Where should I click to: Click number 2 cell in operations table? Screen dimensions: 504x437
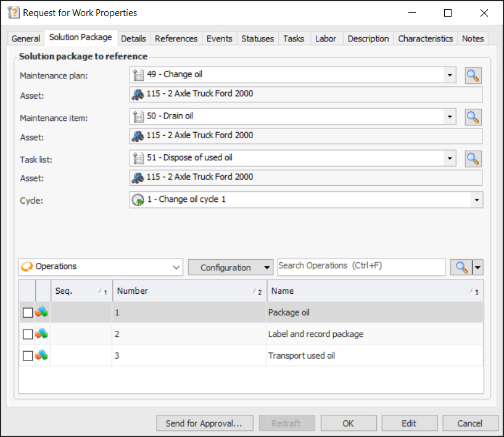pyautogui.click(x=189, y=334)
